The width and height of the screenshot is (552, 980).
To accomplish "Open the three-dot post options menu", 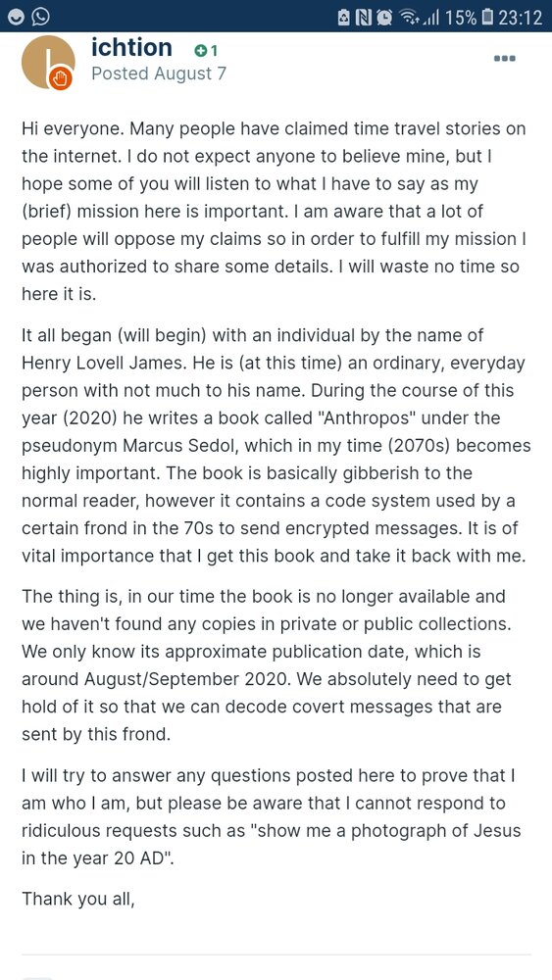I will click(x=504, y=59).
